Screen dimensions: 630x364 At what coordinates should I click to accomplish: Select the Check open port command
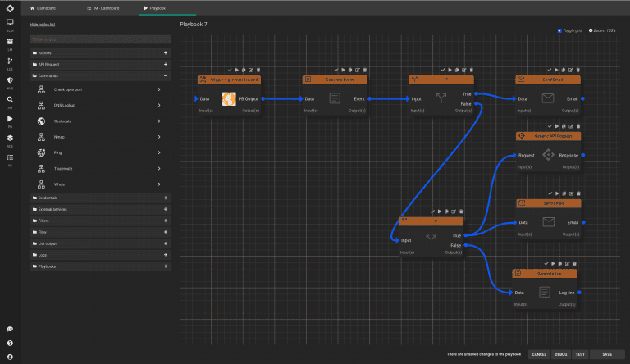pyautogui.click(x=100, y=89)
